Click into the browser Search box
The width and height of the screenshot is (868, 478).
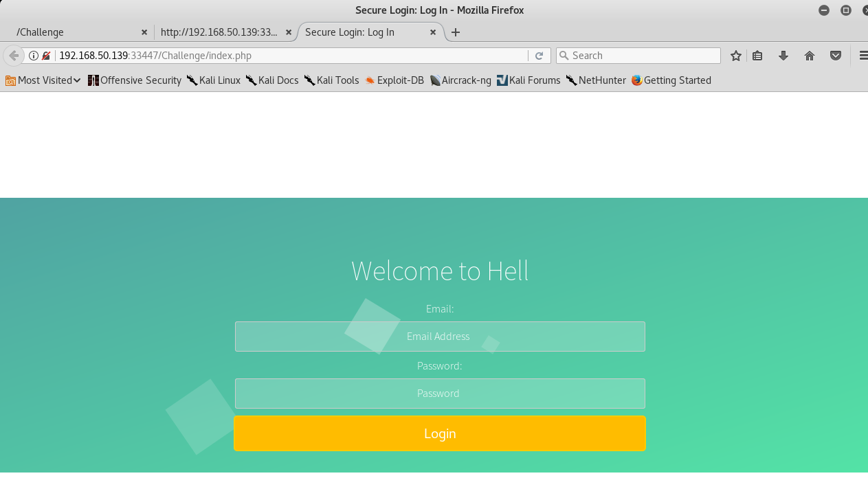tap(638, 56)
